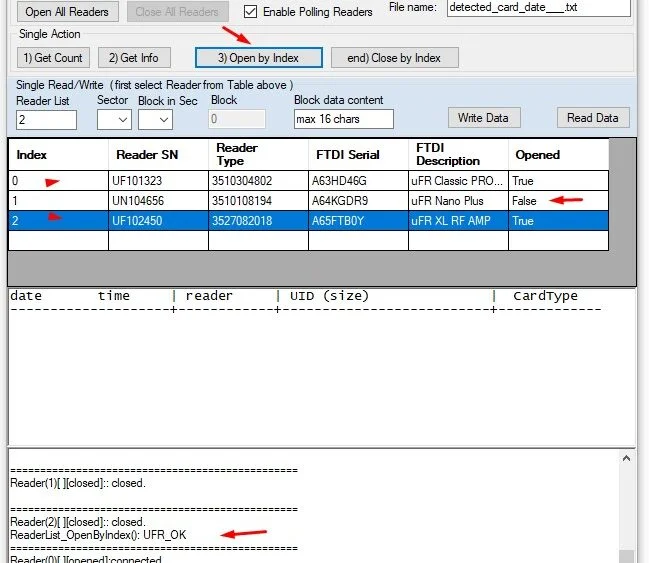The image size is (649, 563).
Task: Select the cell with serial UF101323
Action: coord(158,181)
